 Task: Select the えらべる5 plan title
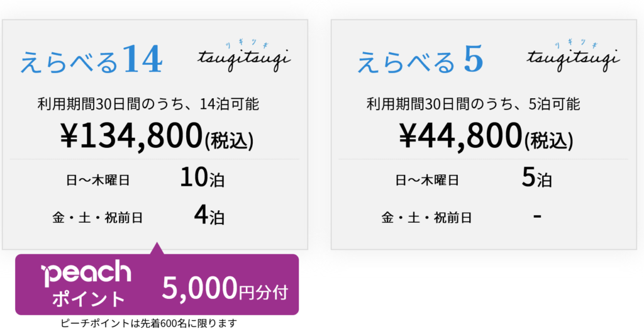(x=419, y=61)
